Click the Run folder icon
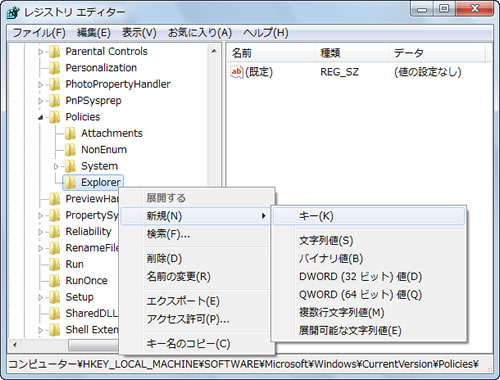The image size is (500, 380). point(54,264)
